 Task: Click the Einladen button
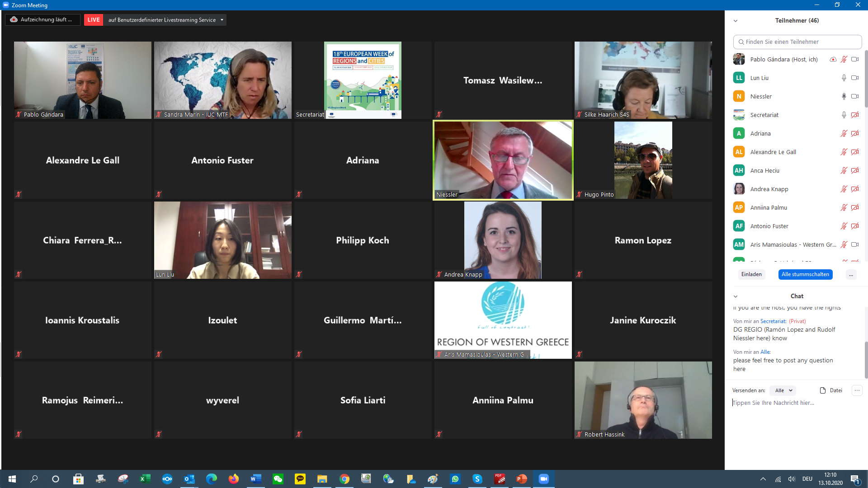751,274
